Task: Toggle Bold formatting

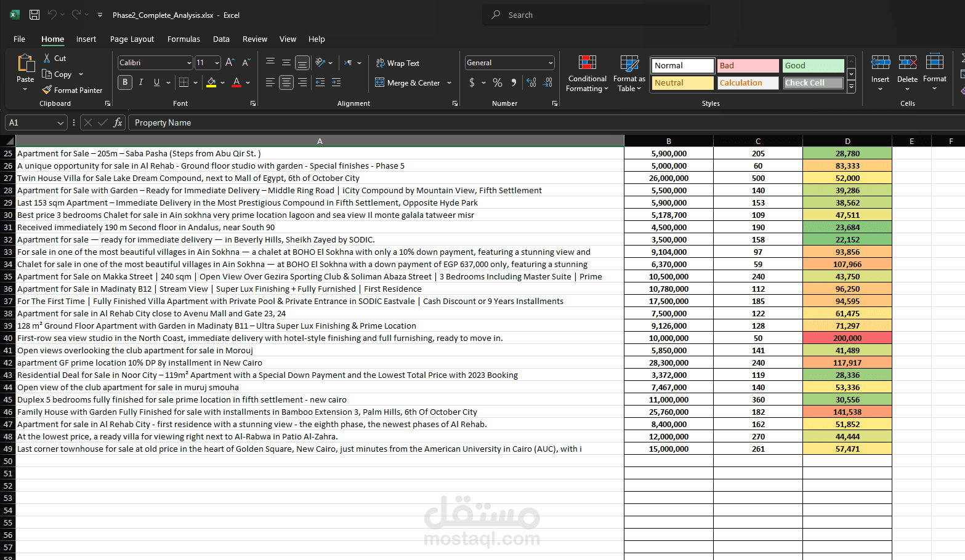Action: point(125,82)
